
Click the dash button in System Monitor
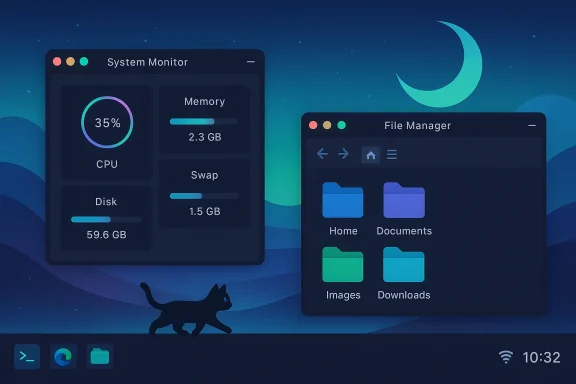click(x=251, y=62)
